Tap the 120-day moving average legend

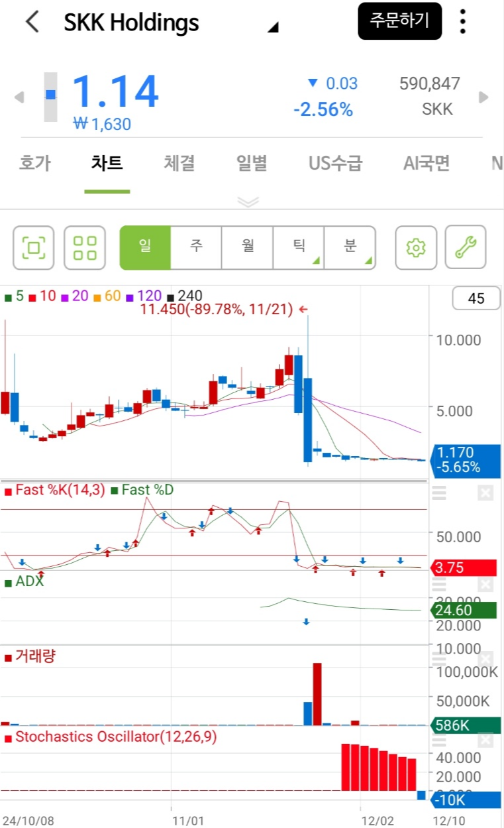[143, 296]
